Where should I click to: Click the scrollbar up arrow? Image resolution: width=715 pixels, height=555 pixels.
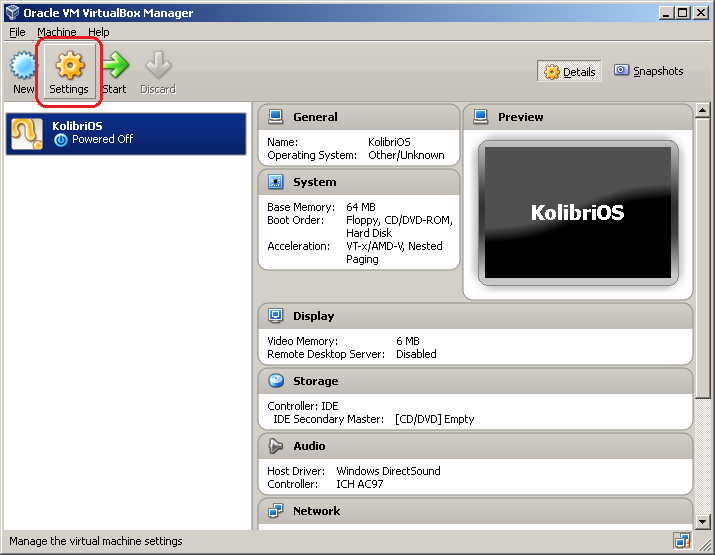click(702, 110)
